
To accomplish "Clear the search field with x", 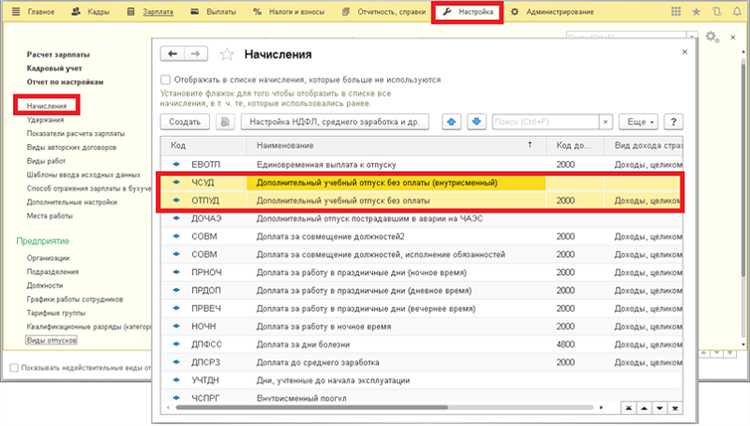I will click(x=606, y=122).
